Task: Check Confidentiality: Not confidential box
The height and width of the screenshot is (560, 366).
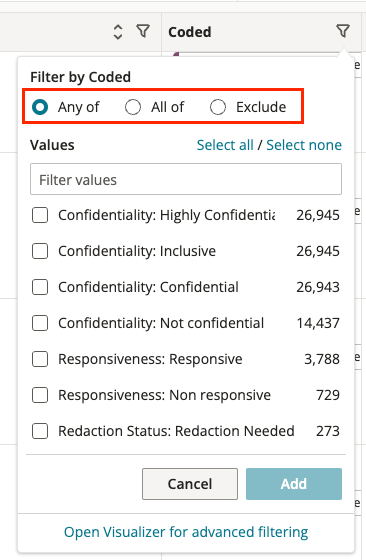Action: tap(40, 323)
